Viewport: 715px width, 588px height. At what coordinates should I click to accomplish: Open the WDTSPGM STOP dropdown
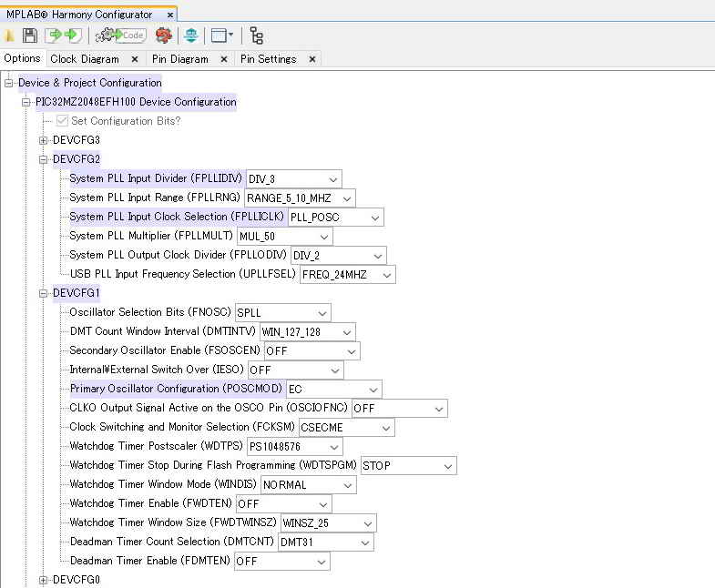point(409,466)
